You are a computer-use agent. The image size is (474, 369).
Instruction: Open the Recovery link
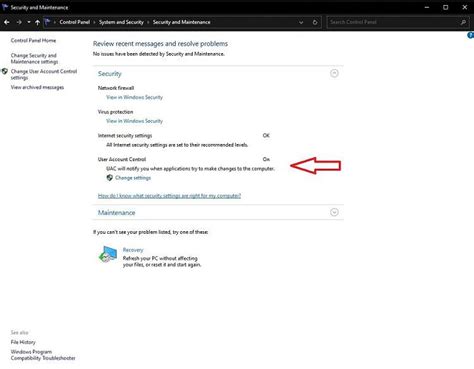tap(133, 250)
